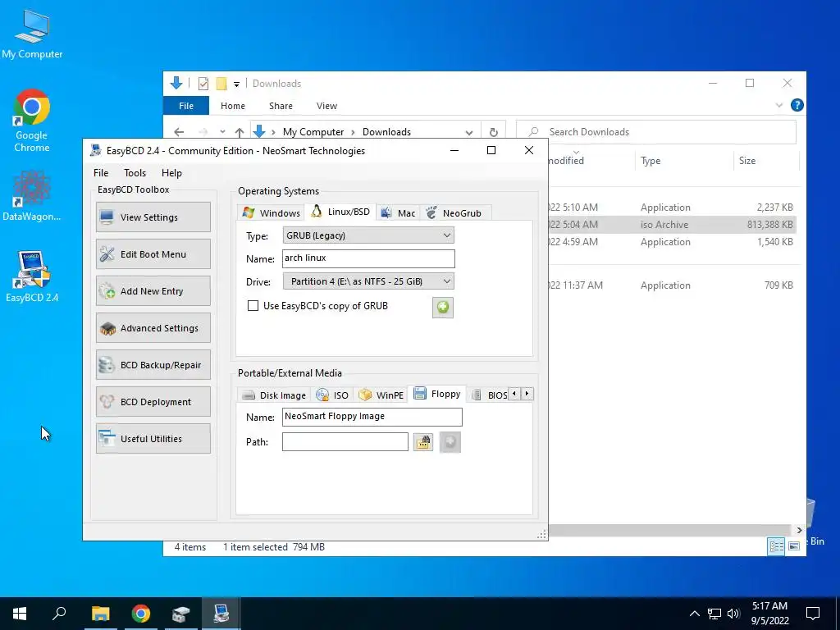Sort Downloads by Type column
This screenshot has width=840, height=630.
tap(684, 161)
